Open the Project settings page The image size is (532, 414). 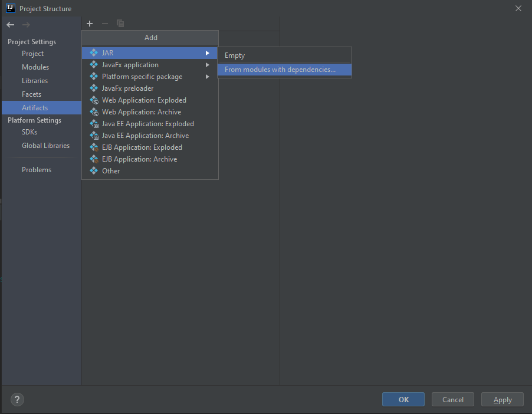[41, 54]
